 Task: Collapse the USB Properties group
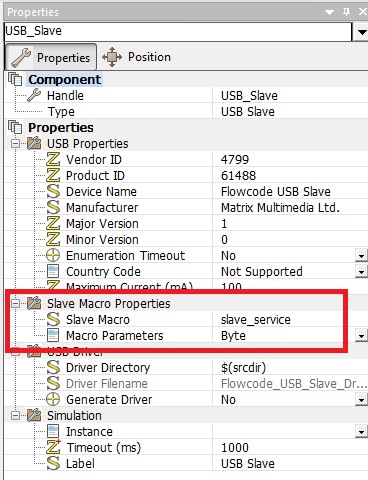coord(15,144)
